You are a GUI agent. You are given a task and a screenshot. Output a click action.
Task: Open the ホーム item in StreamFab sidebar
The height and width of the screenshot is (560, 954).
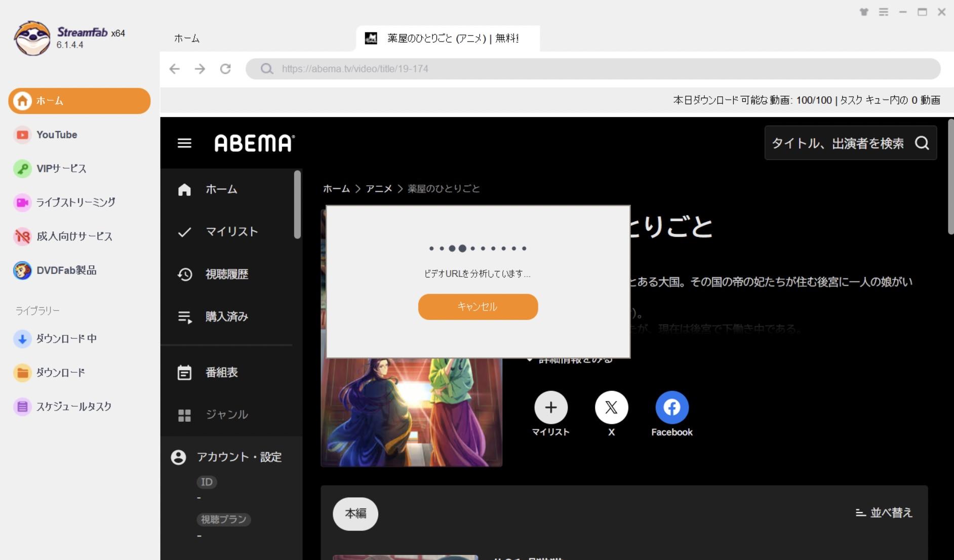79,101
